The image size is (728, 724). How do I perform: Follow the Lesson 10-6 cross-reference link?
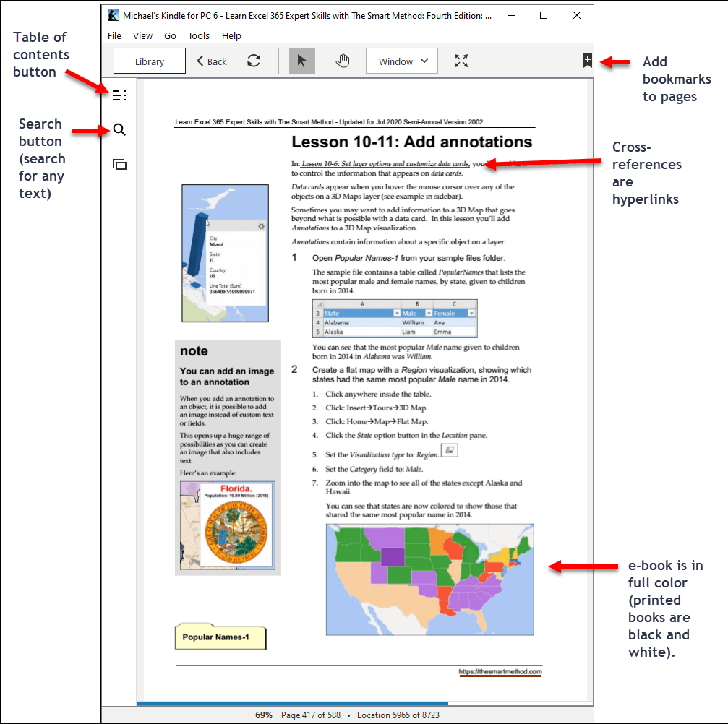coord(385,164)
